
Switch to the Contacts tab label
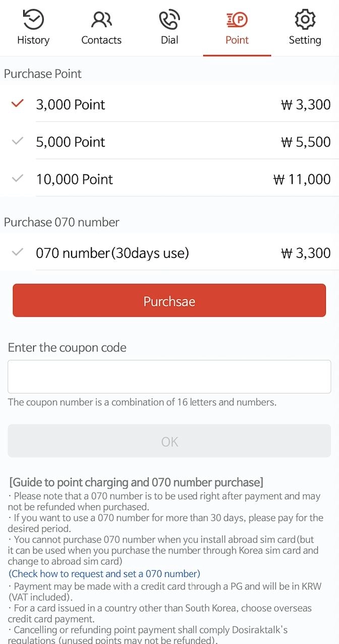101,40
